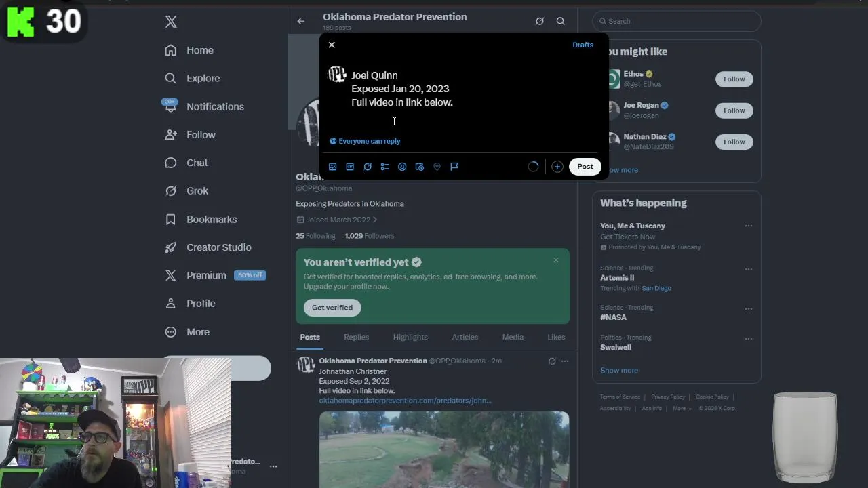Go back with the arrow icon
868x488 pixels.
[x=300, y=21]
